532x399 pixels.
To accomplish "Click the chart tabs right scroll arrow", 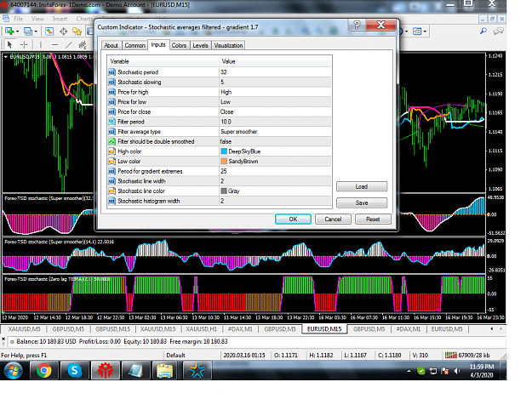I will 501,329.
